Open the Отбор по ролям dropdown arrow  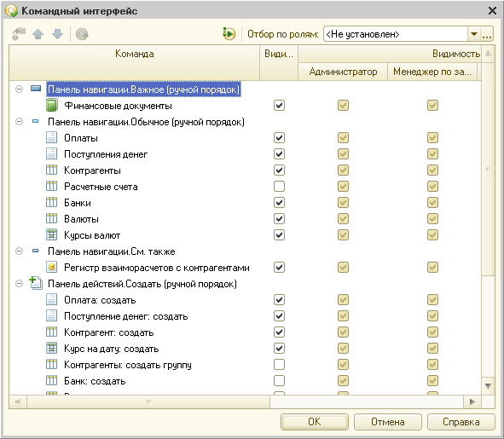(474, 34)
